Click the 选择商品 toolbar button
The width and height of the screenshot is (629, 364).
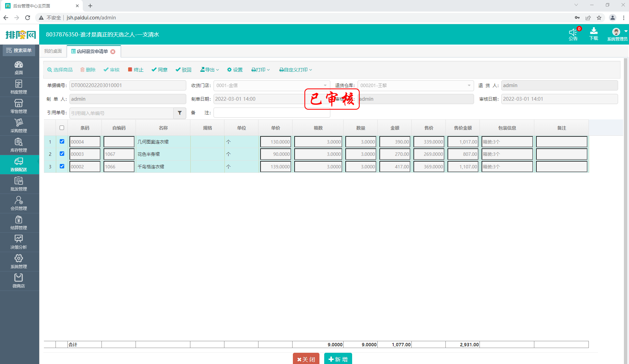pos(60,70)
